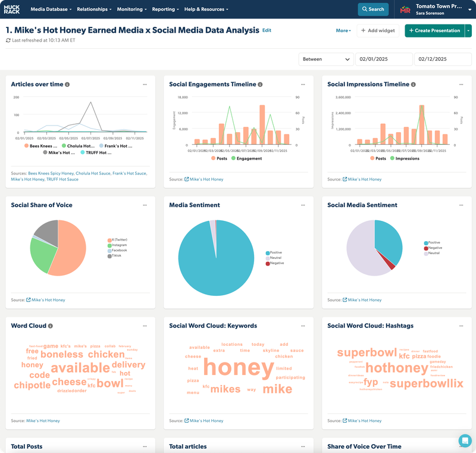The width and height of the screenshot is (476, 453).
Task: Click the Add widget button
Action: [378, 30]
